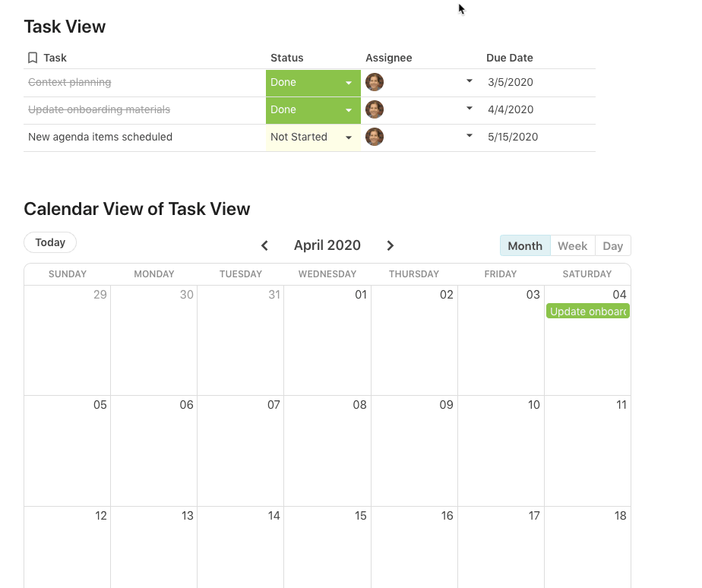The height and width of the screenshot is (588, 702).
Task: Go to previous month with left chevron
Action: [x=264, y=245]
